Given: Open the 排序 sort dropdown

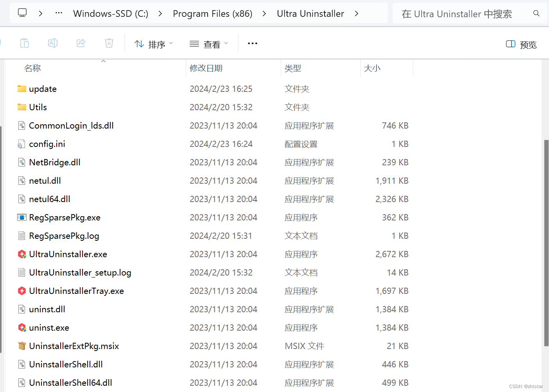Looking at the screenshot, I should tap(153, 44).
